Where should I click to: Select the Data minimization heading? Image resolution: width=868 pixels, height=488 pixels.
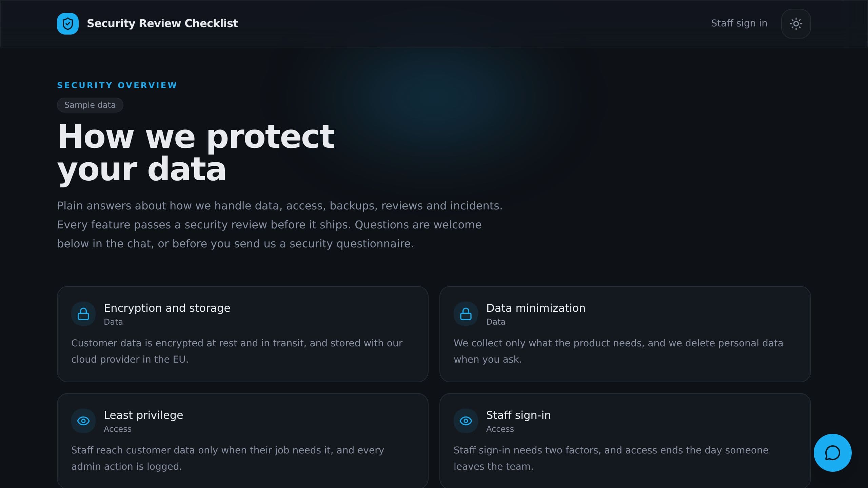[536, 308]
